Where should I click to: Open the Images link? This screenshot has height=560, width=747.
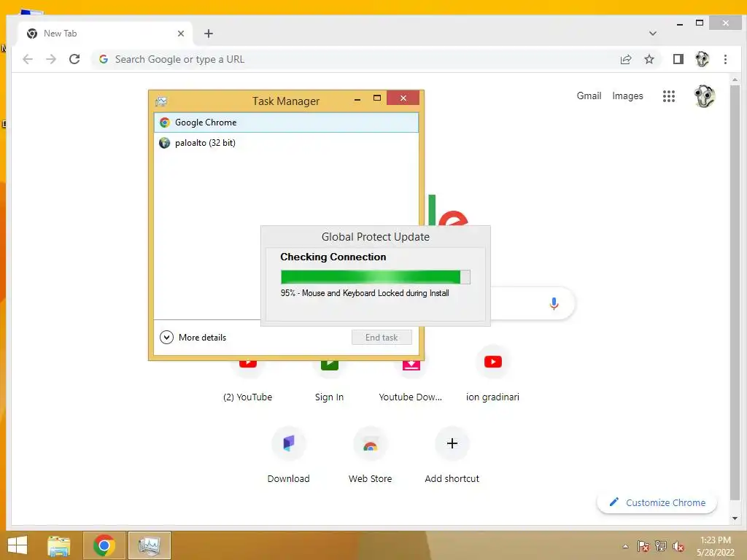pyautogui.click(x=627, y=96)
